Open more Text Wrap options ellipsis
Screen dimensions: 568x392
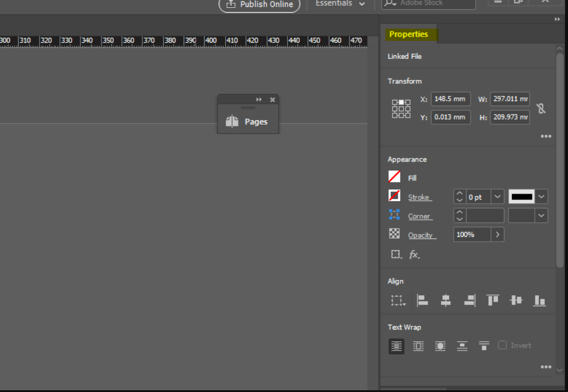click(x=546, y=367)
